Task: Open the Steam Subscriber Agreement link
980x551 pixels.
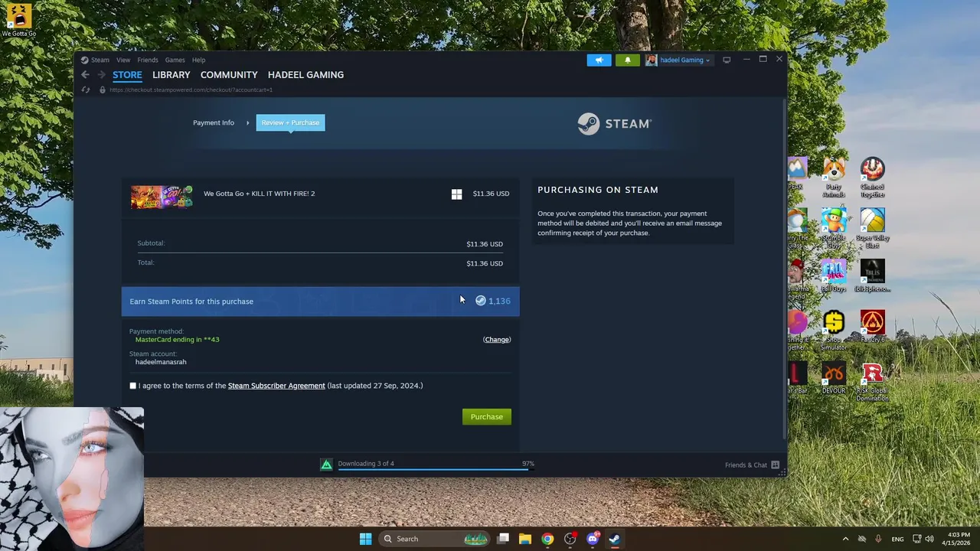Action: coord(276,386)
